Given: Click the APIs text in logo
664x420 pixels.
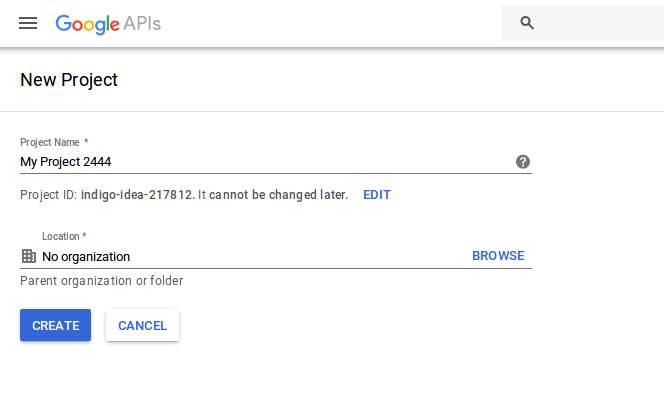Looking at the screenshot, I should tap(142, 24).
